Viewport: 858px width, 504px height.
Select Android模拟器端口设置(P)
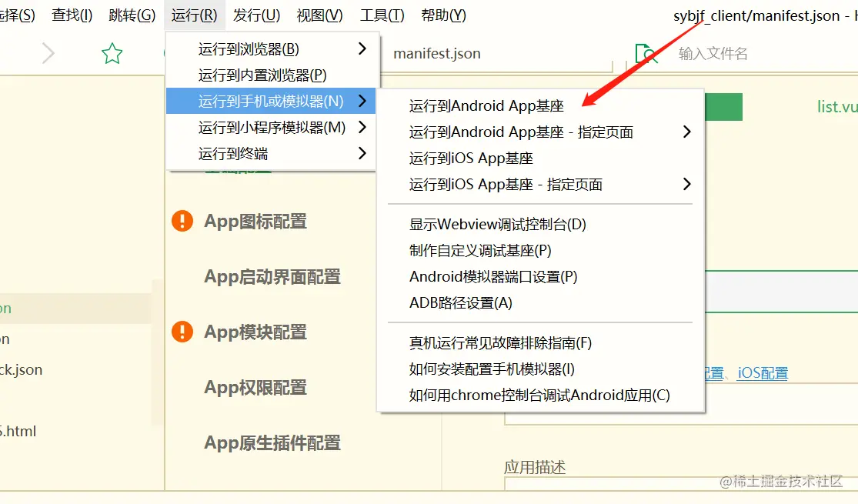541,277
